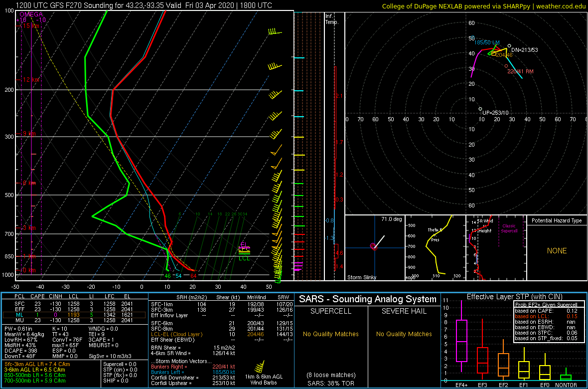Click the OMEGA label
Screen dimensions: 588x389
coord(31,14)
